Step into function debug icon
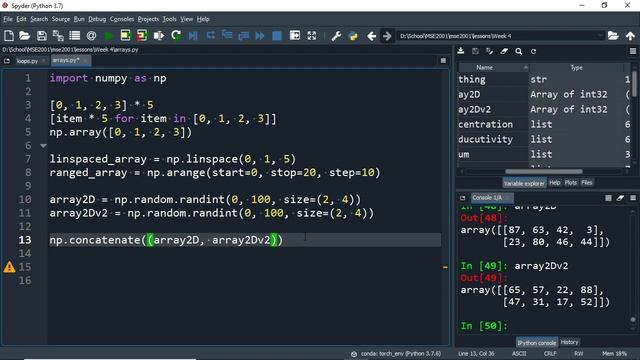The height and width of the screenshot is (360, 640). [x=227, y=36]
